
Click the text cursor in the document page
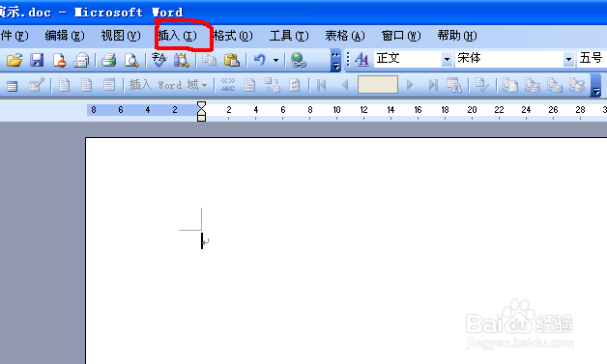click(x=202, y=240)
